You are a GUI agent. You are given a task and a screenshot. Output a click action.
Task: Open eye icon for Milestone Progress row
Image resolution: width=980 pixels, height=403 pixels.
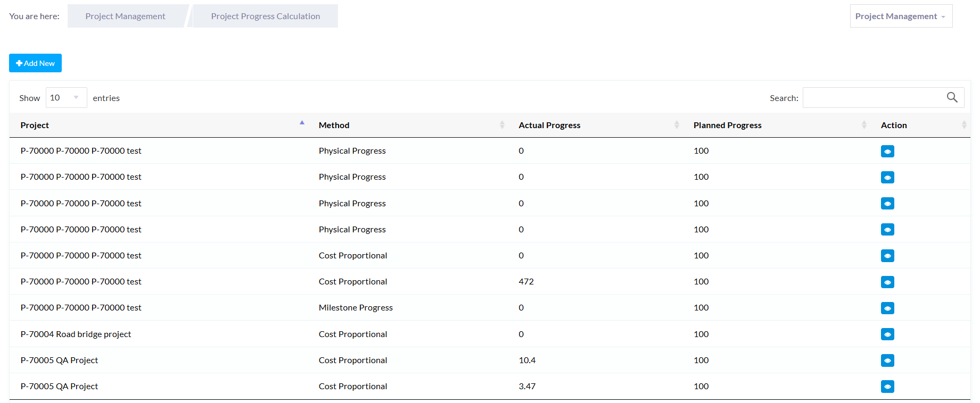[887, 308]
